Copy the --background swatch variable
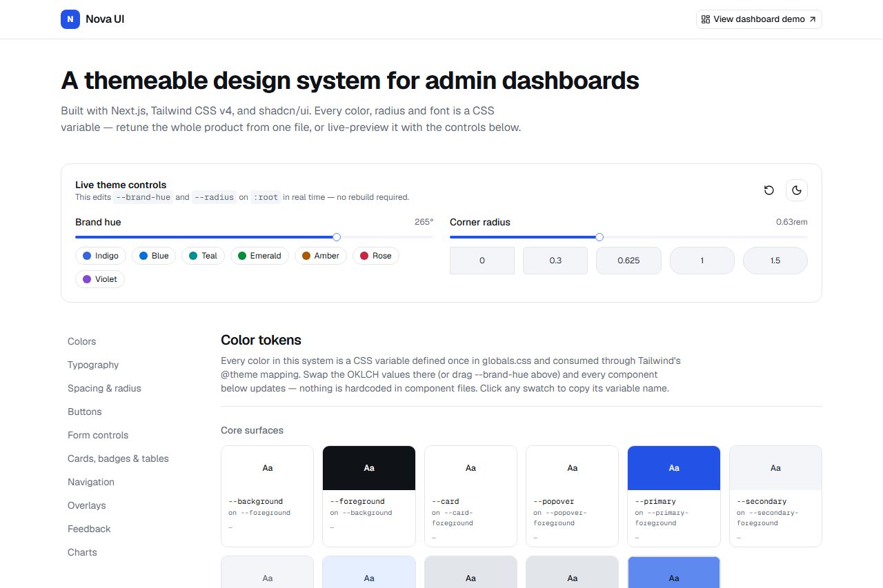 click(268, 496)
